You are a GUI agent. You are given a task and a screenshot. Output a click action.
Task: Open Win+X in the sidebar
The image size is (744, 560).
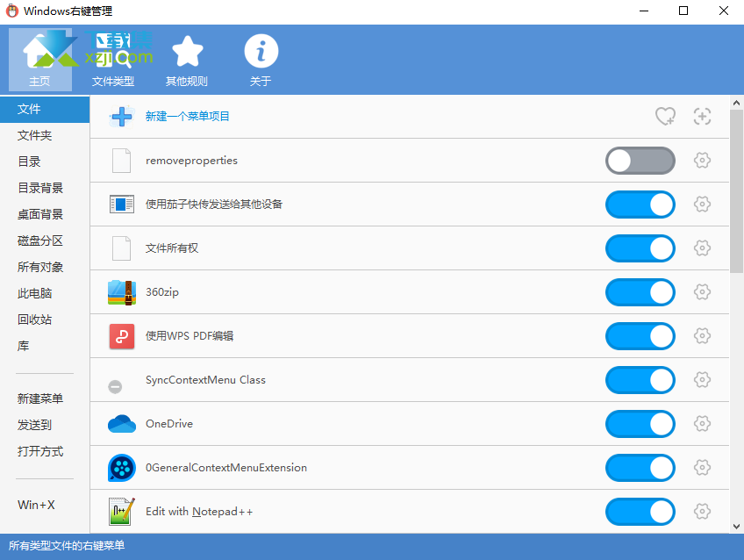pyautogui.click(x=37, y=506)
